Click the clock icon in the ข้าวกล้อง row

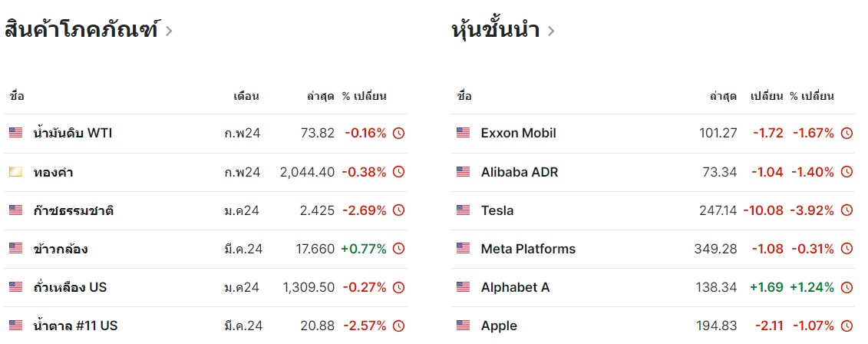coord(398,249)
